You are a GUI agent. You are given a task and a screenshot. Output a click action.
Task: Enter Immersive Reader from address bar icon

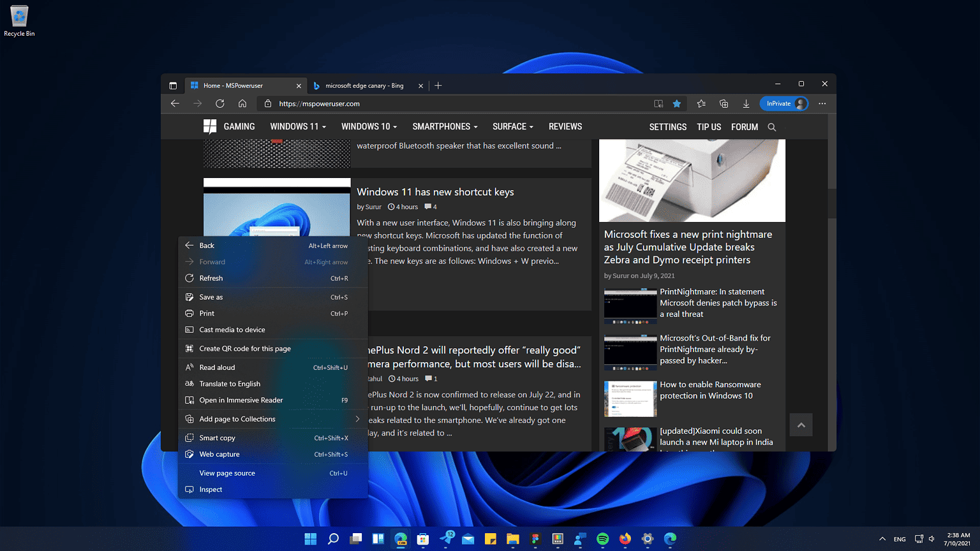click(658, 103)
